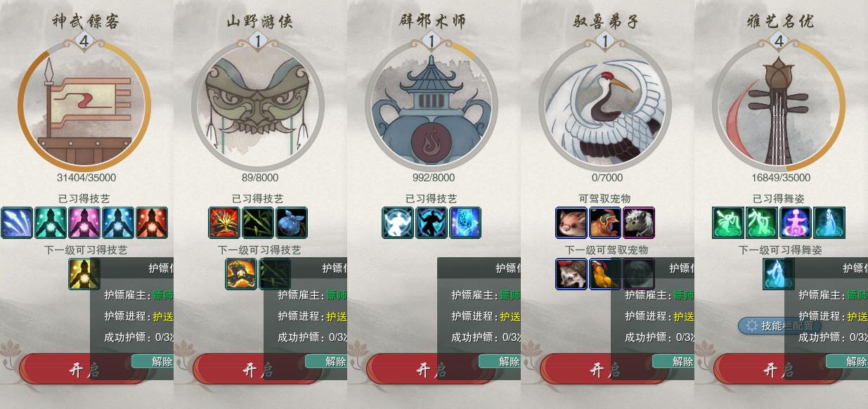Select the 山野游侠 mask emblem
The height and width of the screenshot is (409, 868).
click(258, 105)
